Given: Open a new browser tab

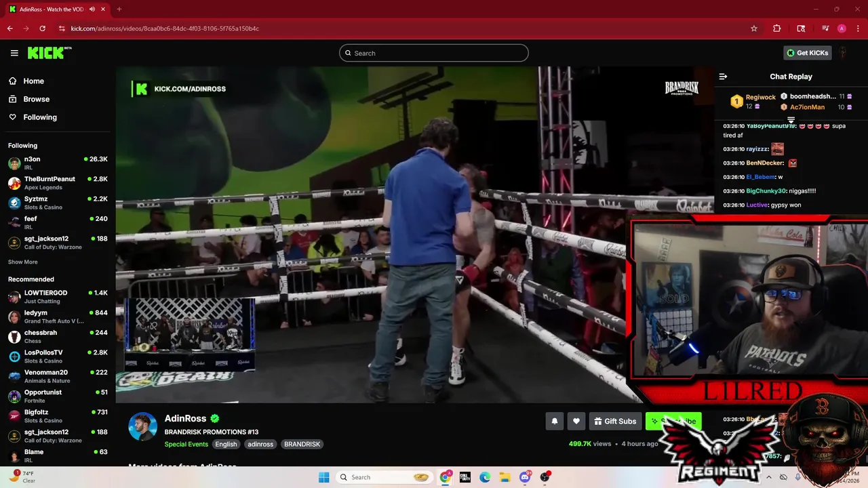Looking at the screenshot, I should 119,9.
